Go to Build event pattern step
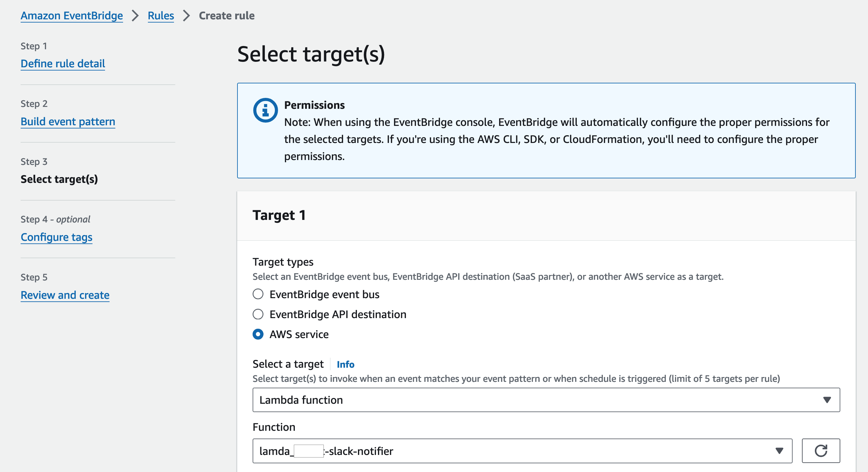This screenshot has height=472, width=868. [x=68, y=121]
